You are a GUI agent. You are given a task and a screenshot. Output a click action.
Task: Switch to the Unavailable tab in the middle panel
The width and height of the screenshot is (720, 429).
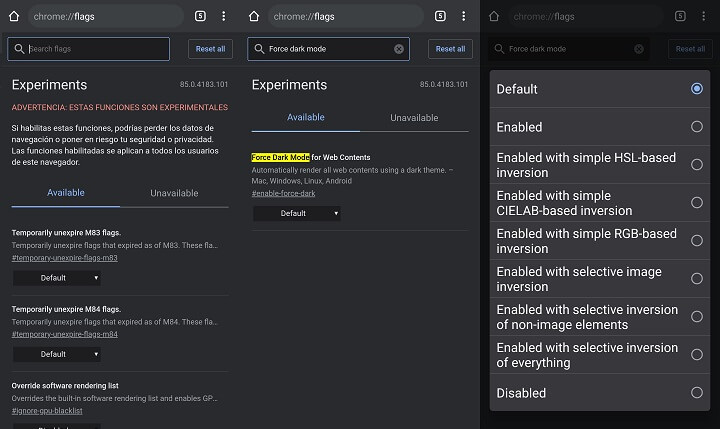(414, 118)
